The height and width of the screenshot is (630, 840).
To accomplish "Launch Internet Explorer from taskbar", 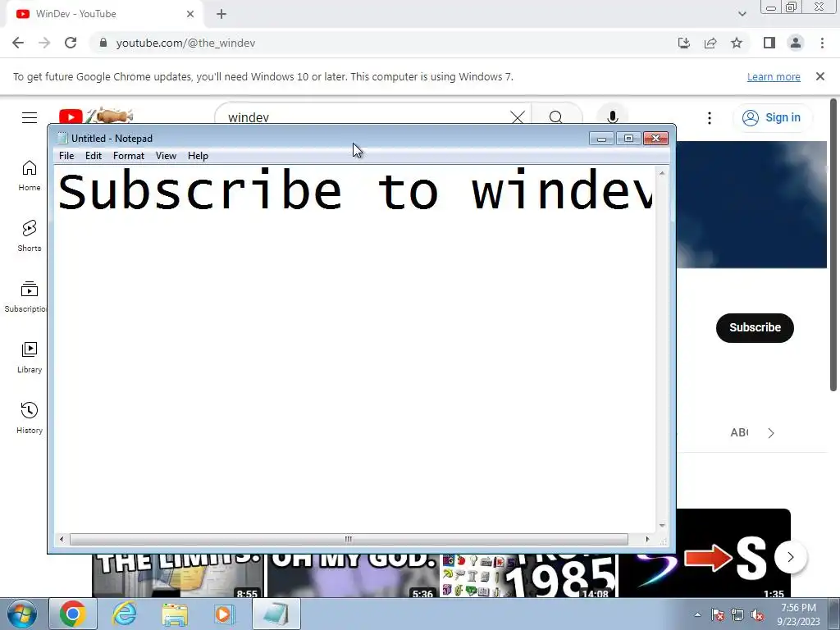I will (125, 614).
